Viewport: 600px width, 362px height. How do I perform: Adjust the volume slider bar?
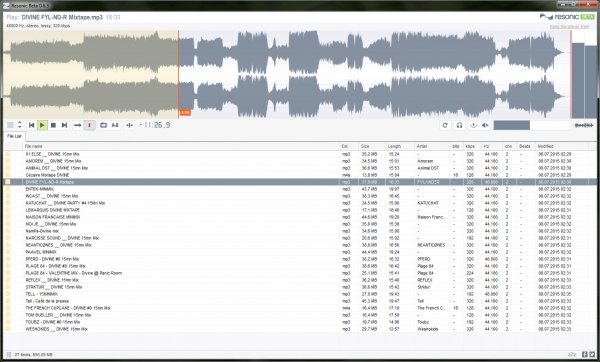pos(532,125)
